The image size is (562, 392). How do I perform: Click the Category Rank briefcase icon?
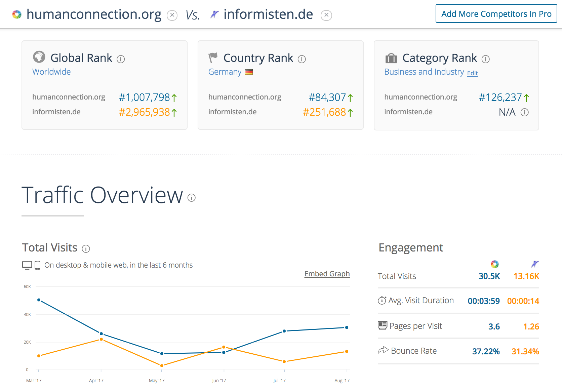click(391, 58)
